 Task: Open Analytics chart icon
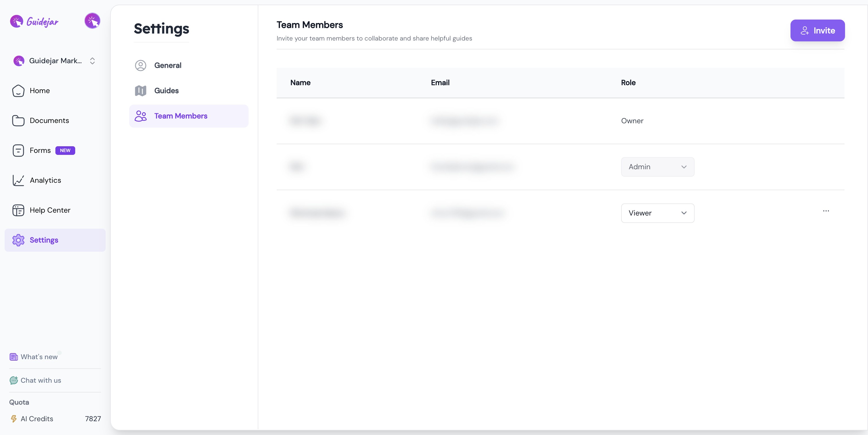(x=18, y=180)
